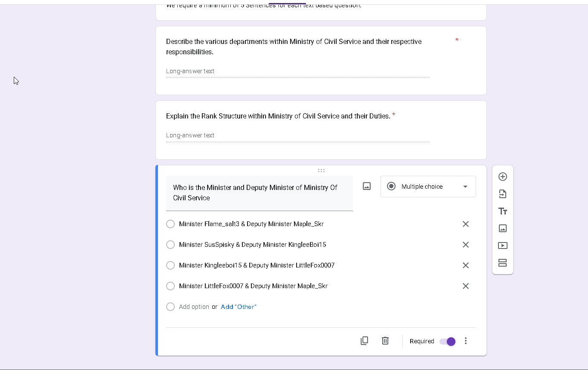
Task: Delete the Minister question with trash icon
Action: pyautogui.click(x=385, y=341)
